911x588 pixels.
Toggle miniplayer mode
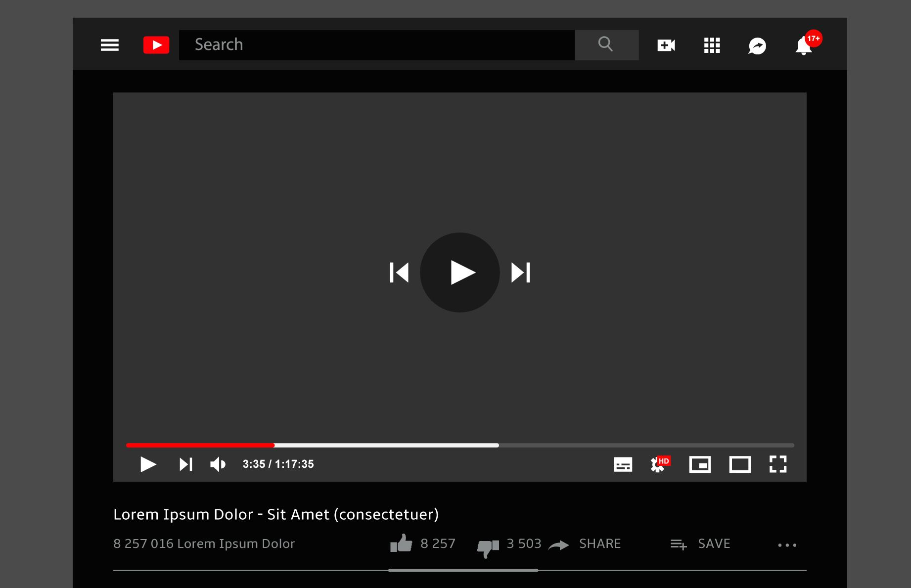point(700,464)
